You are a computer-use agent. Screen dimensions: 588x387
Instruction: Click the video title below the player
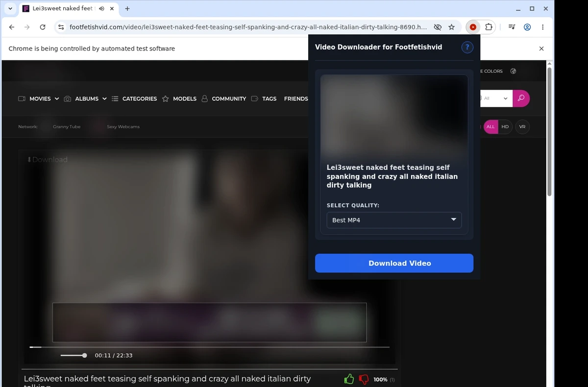pos(167,381)
